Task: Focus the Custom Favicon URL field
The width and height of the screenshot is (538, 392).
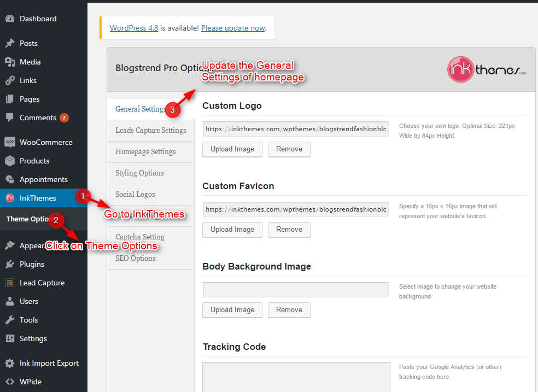Action: tap(295, 209)
